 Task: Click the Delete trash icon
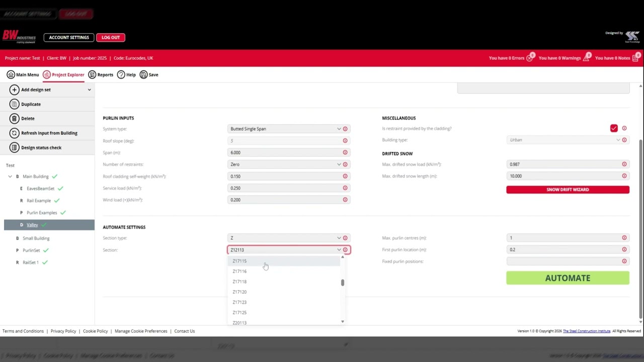point(14,118)
